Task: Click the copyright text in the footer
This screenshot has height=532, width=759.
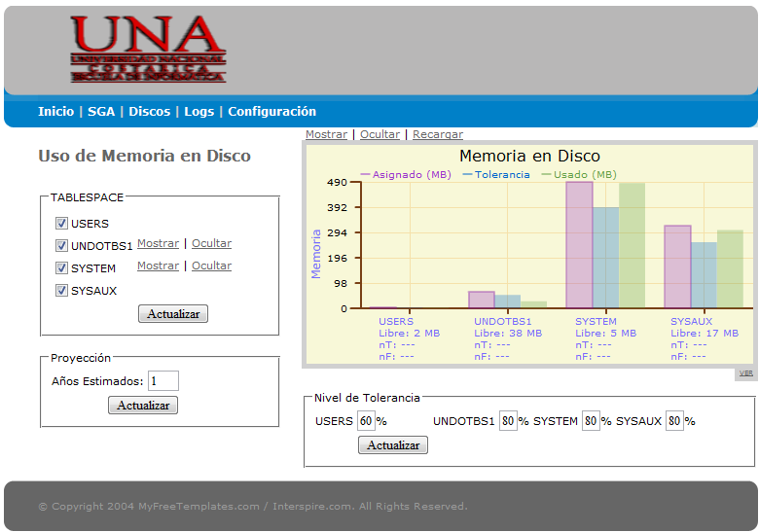Action: (253, 507)
